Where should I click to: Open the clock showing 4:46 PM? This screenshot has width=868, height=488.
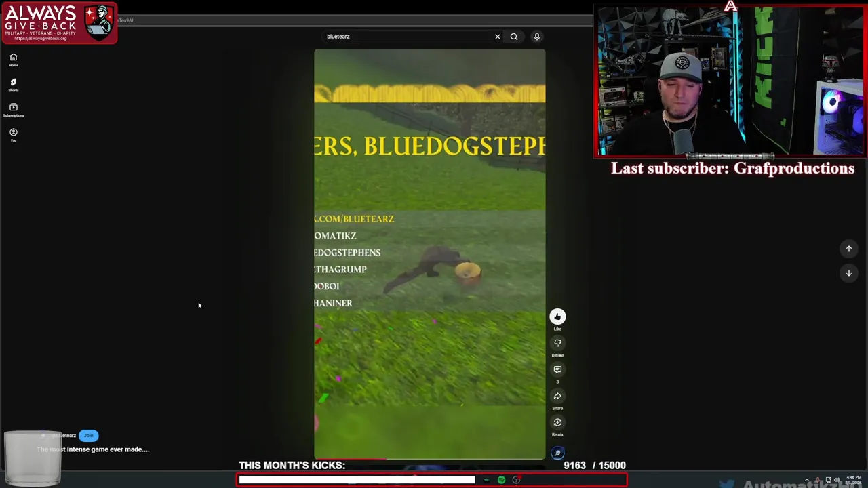pyautogui.click(x=853, y=480)
